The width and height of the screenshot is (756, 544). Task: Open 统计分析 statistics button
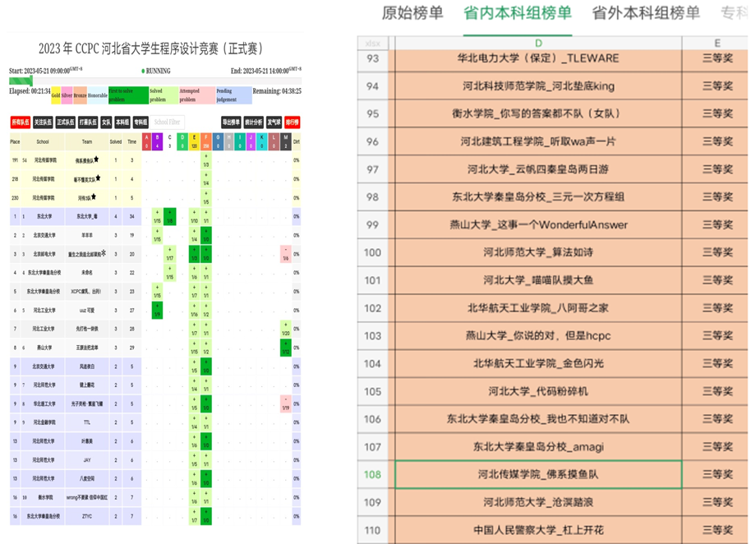[254, 122]
